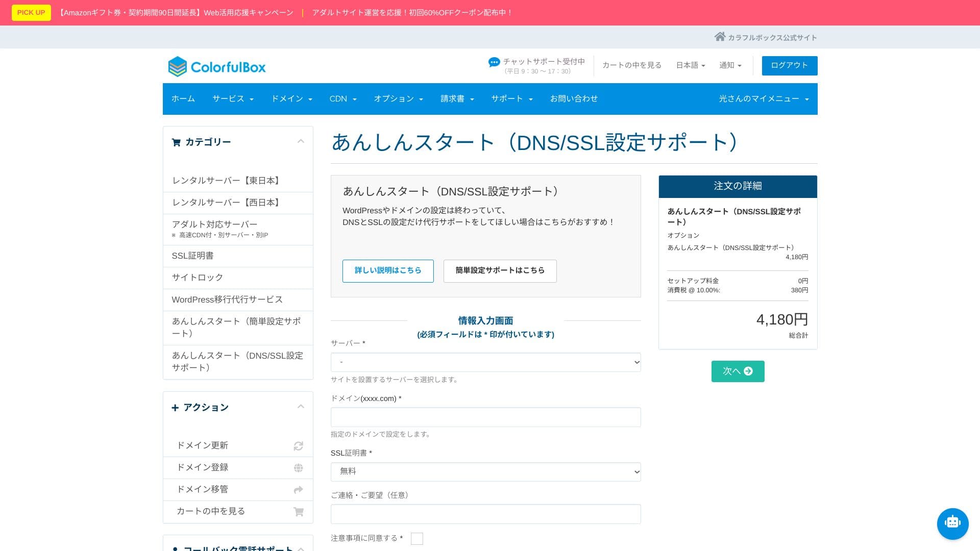Click into the ドメイン(xxxx.com) text field
The image size is (980, 551).
(485, 417)
